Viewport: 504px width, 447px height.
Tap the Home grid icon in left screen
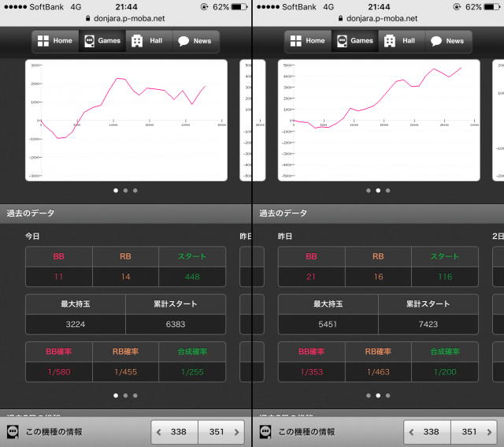43,41
